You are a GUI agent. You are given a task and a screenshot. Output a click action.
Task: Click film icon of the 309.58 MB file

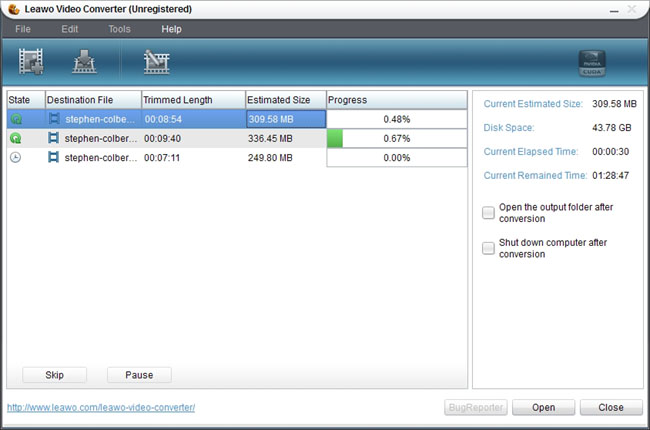[54, 119]
